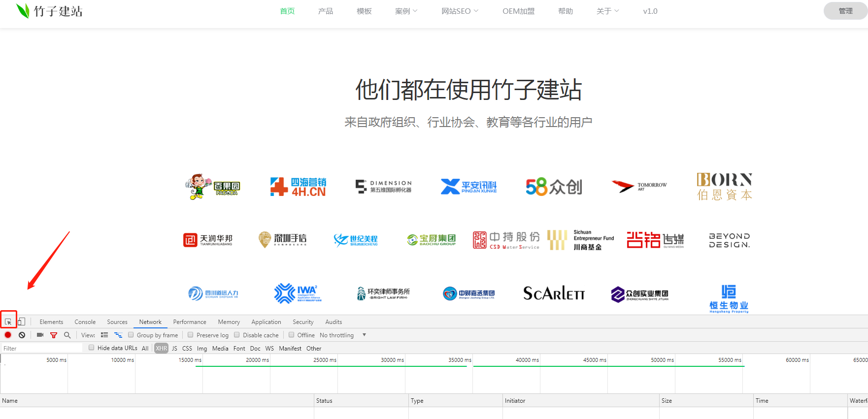Viewport: 868px width, 419px height.
Task: Toggle capture screenshots camera icon
Action: click(40, 335)
